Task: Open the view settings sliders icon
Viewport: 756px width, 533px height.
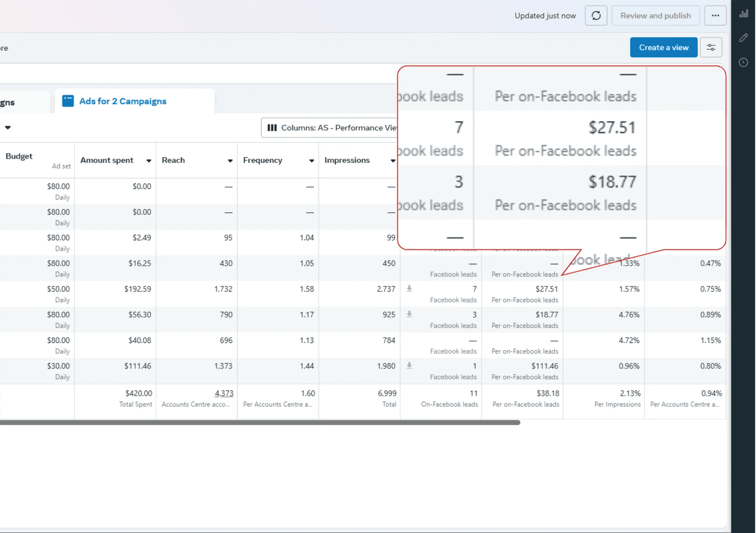Action: 711,47
